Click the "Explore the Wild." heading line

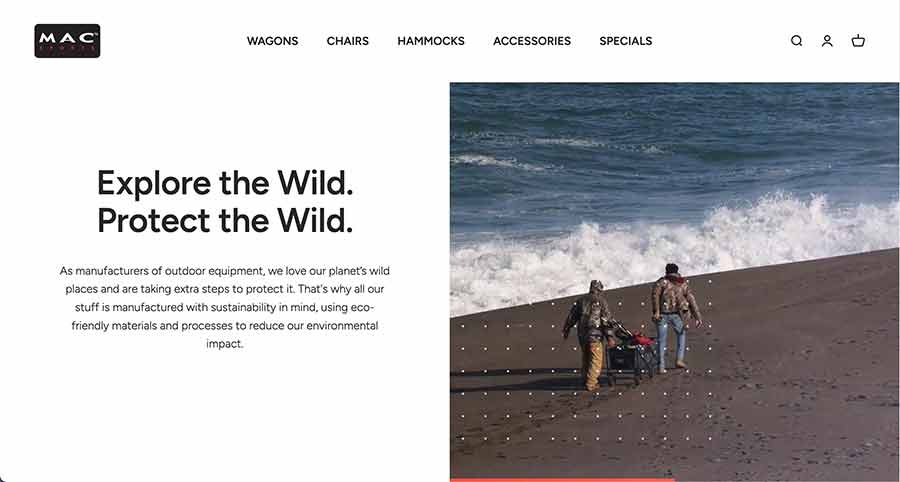coord(225,184)
